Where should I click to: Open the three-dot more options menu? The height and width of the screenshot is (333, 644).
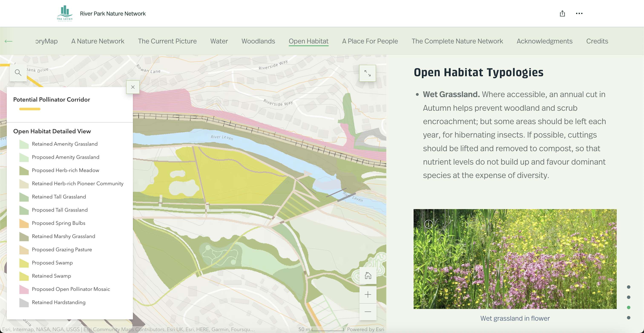(579, 13)
